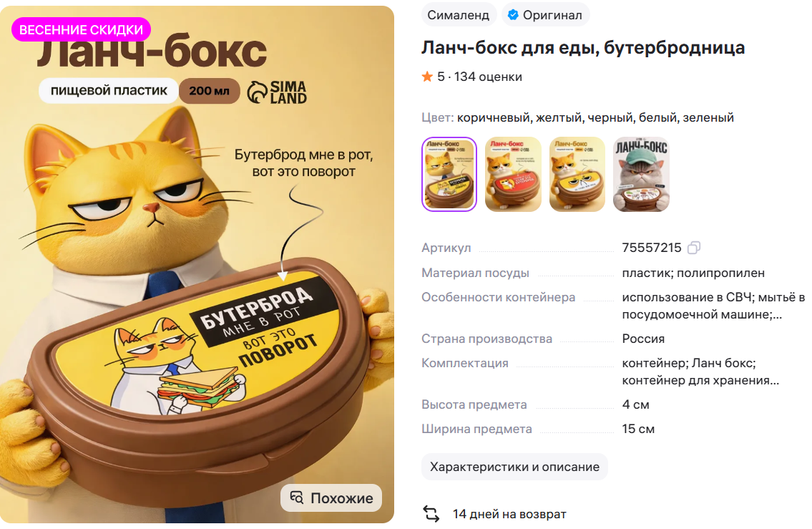
Task: Expand truncated Комплектация value text
Action: pyautogui.click(x=700, y=372)
